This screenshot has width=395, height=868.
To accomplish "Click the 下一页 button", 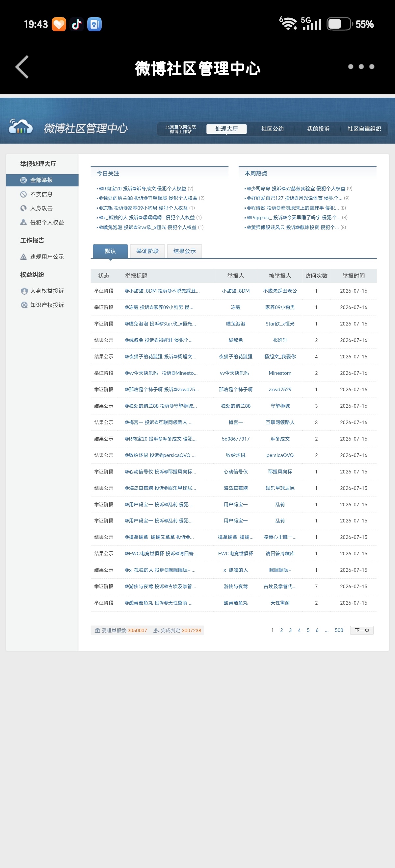I will [362, 630].
